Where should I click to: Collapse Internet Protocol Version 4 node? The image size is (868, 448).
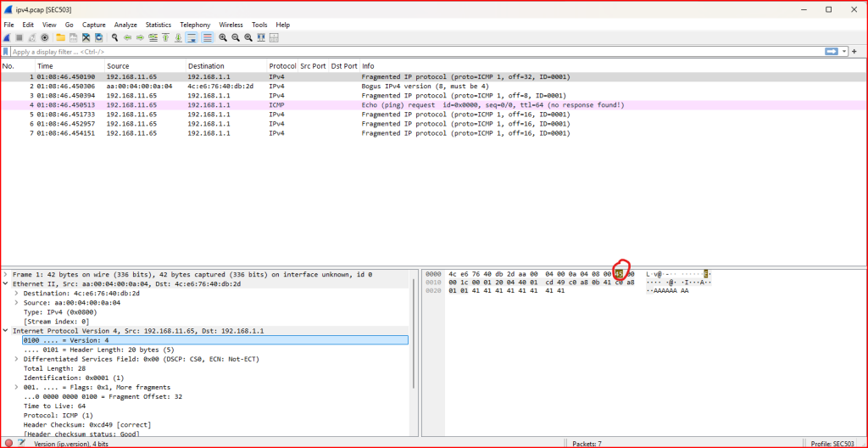pos(6,331)
